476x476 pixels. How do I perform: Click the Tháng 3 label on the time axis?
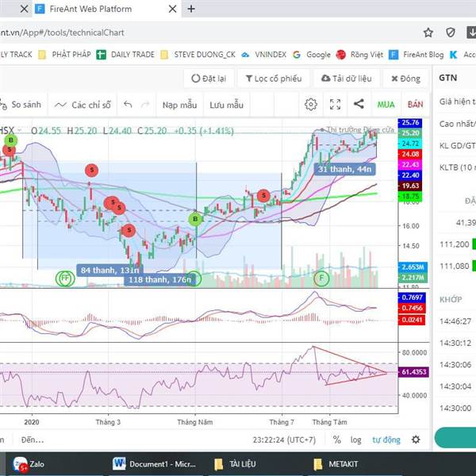pos(108,422)
